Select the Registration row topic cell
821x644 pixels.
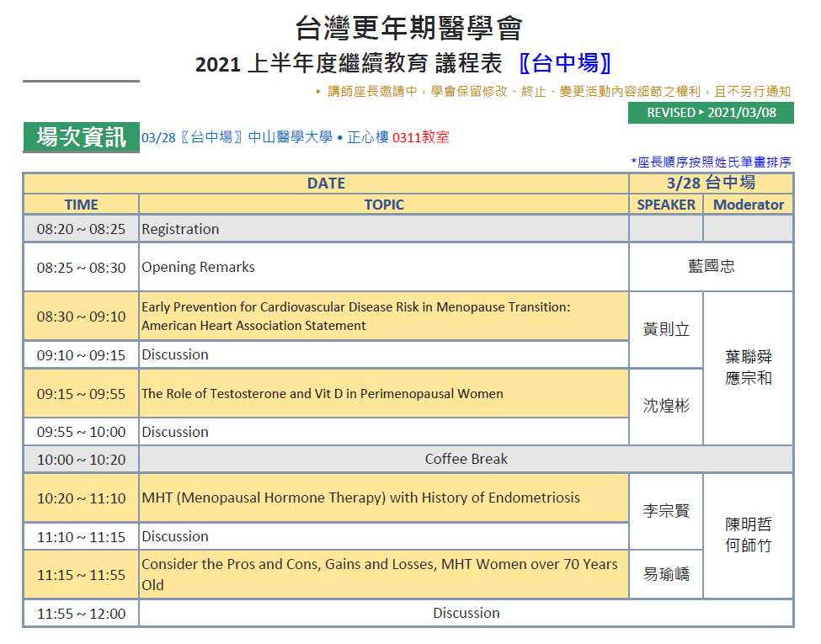click(x=384, y=229)
